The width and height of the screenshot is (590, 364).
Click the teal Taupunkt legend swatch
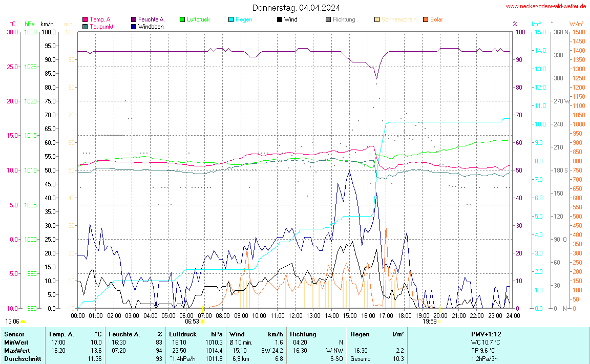pyautogui.click(x=85, y=26)
